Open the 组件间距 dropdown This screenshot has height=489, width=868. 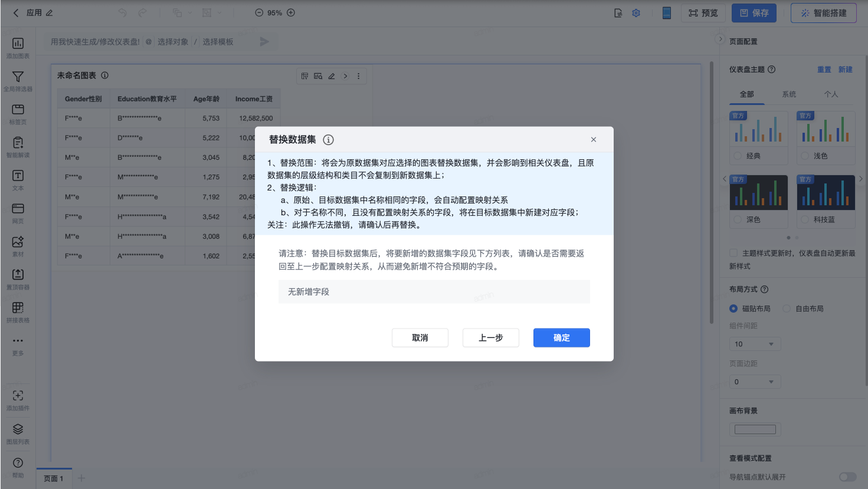click(755, 343)
